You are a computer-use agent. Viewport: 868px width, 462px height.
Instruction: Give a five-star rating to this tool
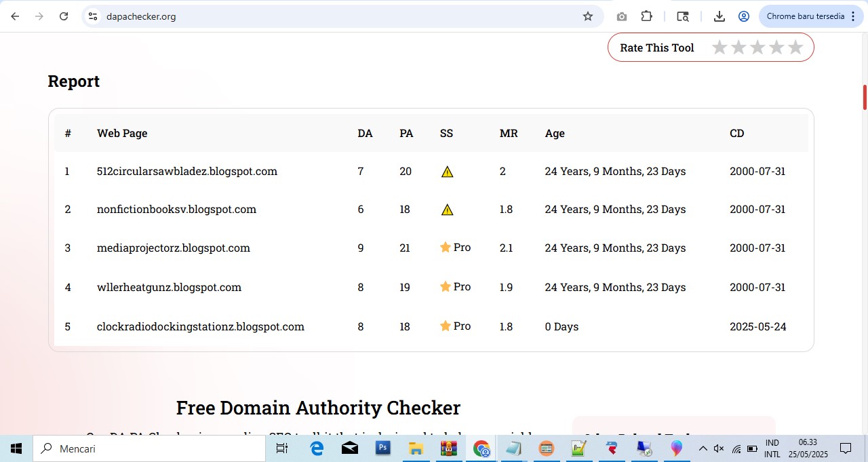coord(795,47)
